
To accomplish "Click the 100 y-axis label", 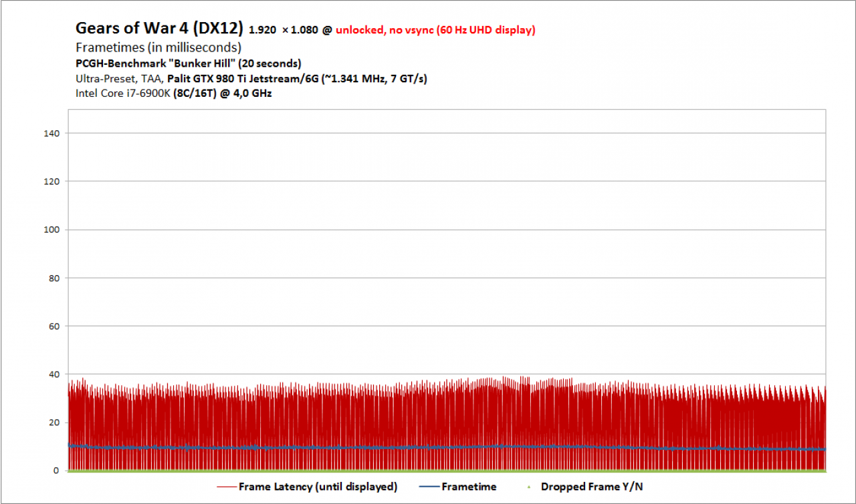I will tap(52, 230).
